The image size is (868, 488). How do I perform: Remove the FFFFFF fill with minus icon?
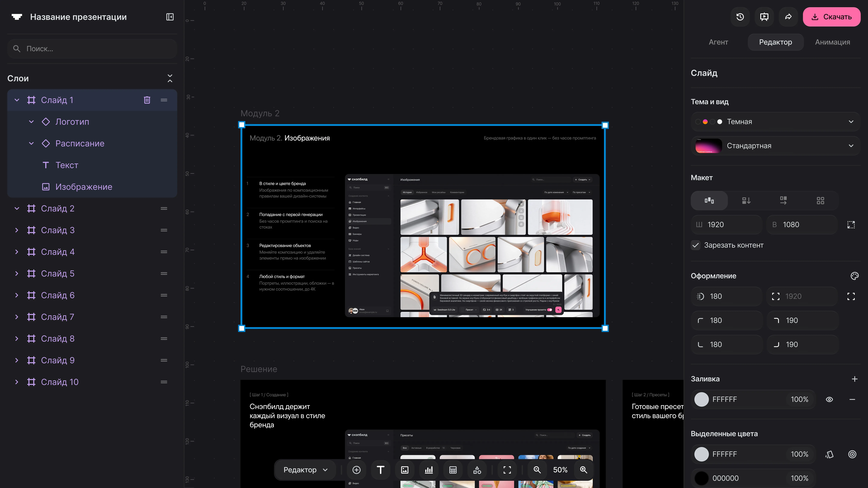[x=852, y=399]
